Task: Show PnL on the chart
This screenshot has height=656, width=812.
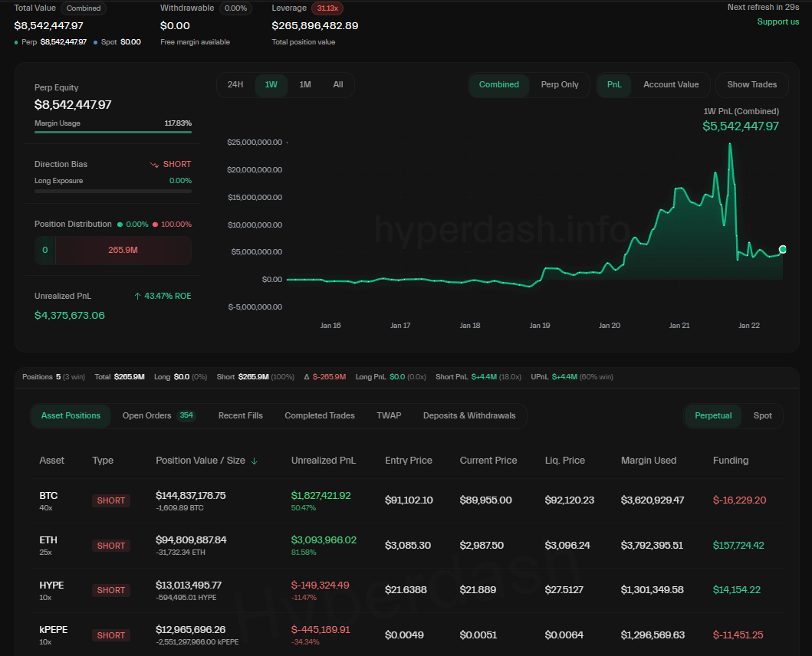Action: pyautogui.click(x=614, y=84)
